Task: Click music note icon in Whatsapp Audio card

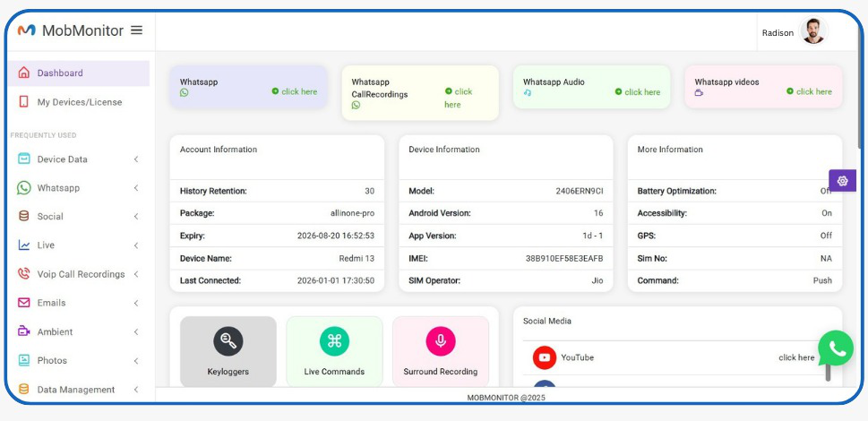Action: click(527, 92)
